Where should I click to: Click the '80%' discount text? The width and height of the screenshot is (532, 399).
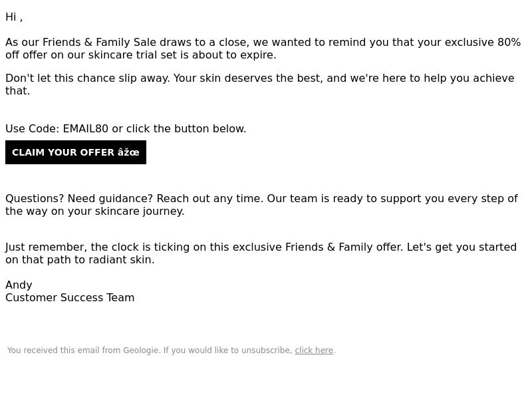[509, 43]
